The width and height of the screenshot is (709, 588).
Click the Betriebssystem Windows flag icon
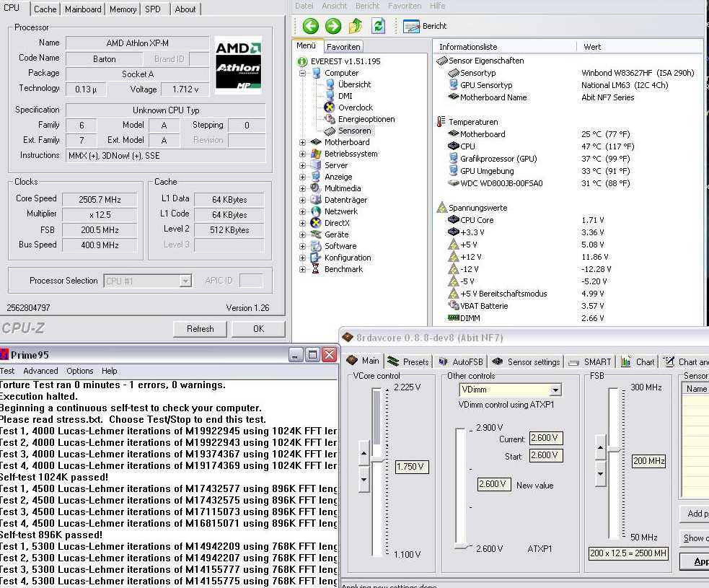click(316, 154)
